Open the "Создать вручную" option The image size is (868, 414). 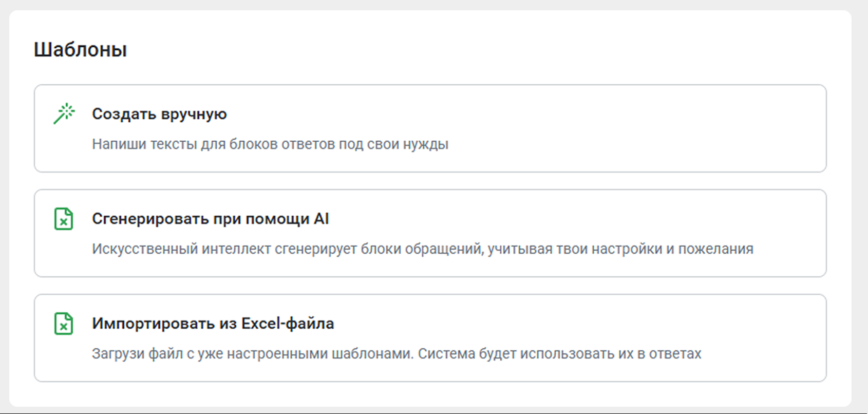159,114
